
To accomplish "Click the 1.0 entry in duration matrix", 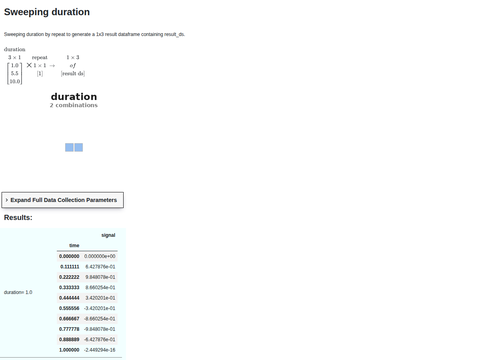I will (x=15, y=65).
